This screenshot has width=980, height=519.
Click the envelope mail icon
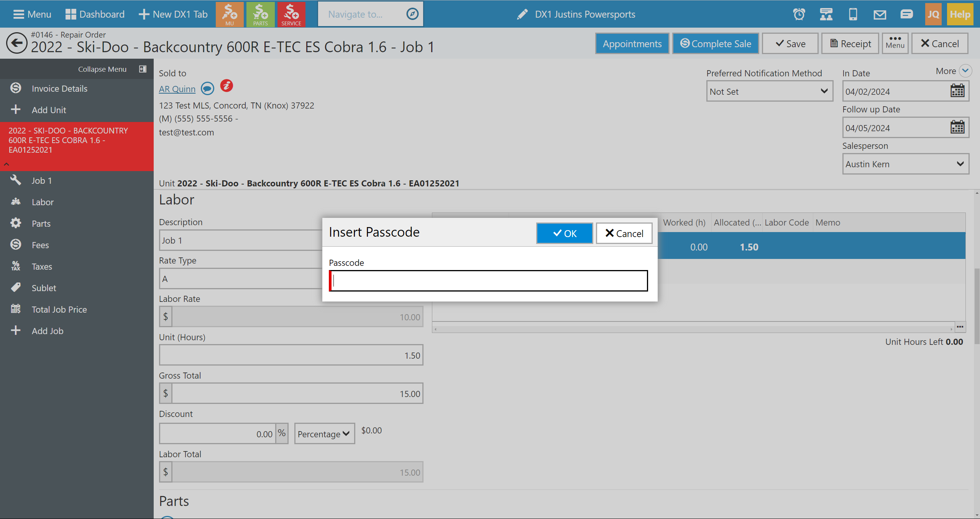pos(880,15)
